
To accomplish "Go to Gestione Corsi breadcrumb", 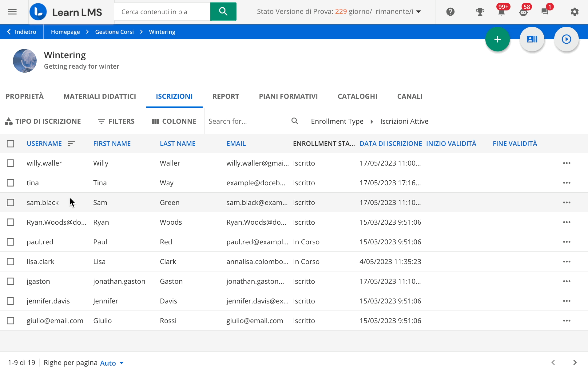I will [114, 32].
